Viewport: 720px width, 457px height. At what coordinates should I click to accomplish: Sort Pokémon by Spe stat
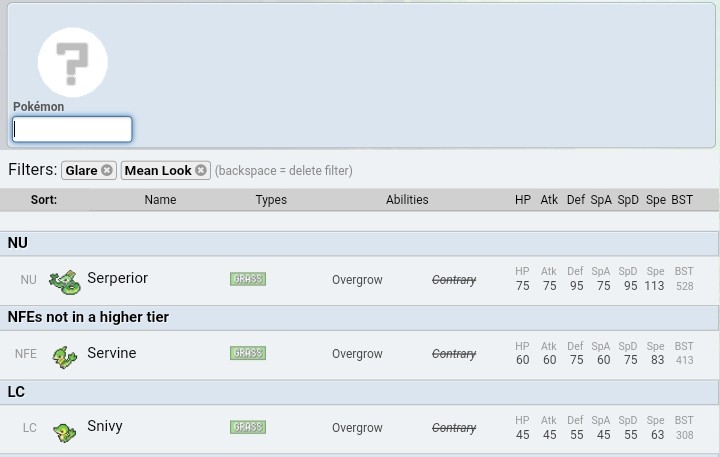pyautogui.click(x=656, y=200)
